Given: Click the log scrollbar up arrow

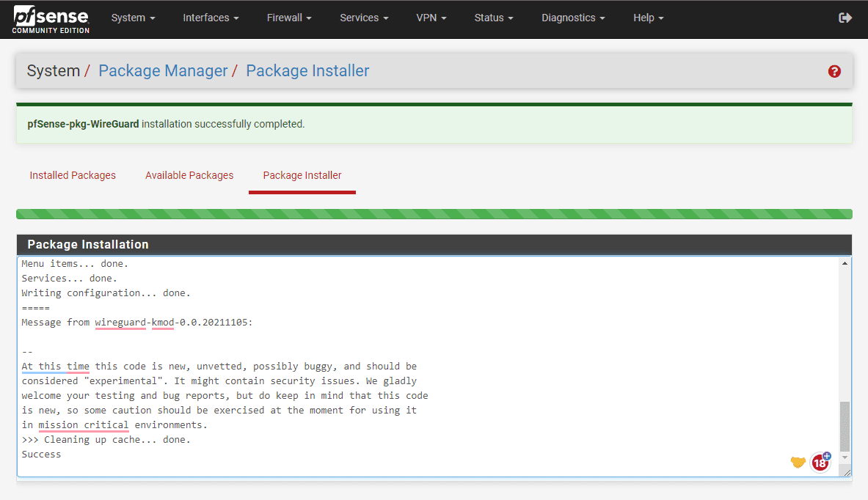Looking at the screenshot, I should 845,264.
